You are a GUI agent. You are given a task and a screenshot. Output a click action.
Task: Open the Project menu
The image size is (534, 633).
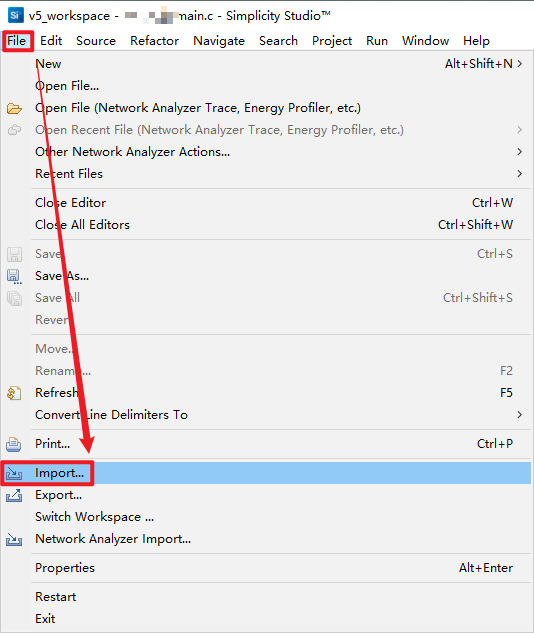[x=332, y=41]
